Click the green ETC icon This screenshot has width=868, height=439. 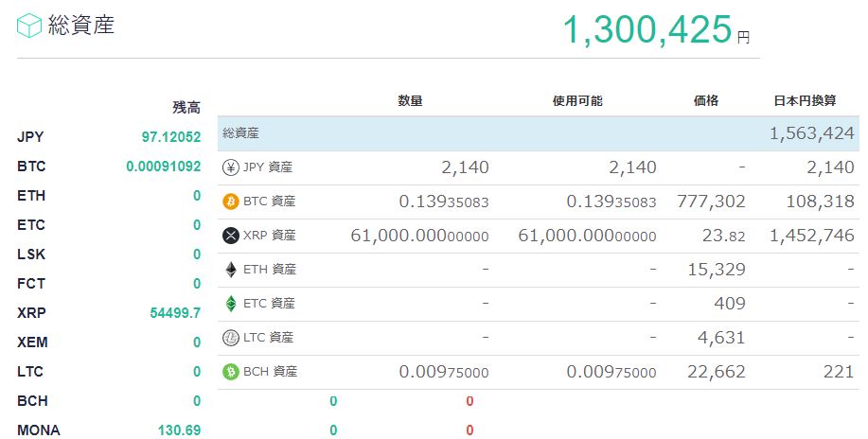[230, 304]
